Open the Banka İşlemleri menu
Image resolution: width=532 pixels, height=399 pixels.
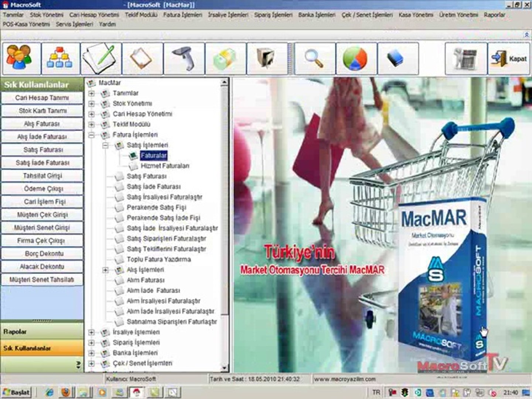point(317,15)
